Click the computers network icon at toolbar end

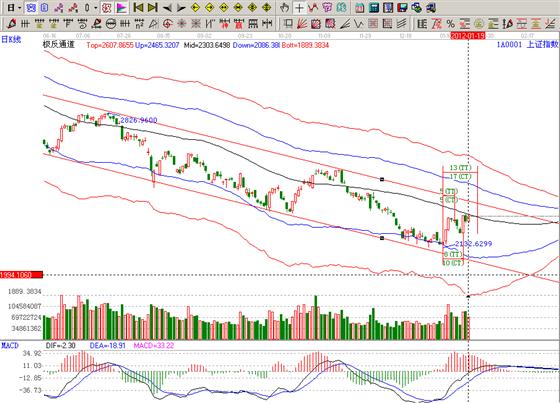click(431, 8)
